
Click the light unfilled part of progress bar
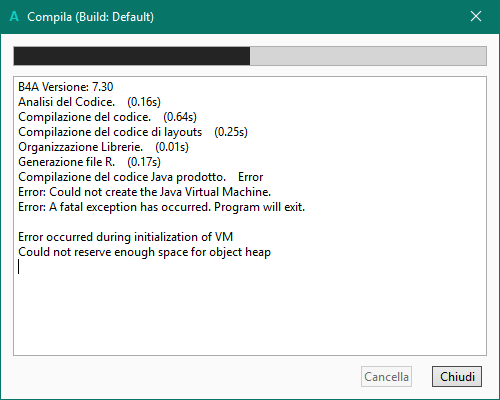368,56
